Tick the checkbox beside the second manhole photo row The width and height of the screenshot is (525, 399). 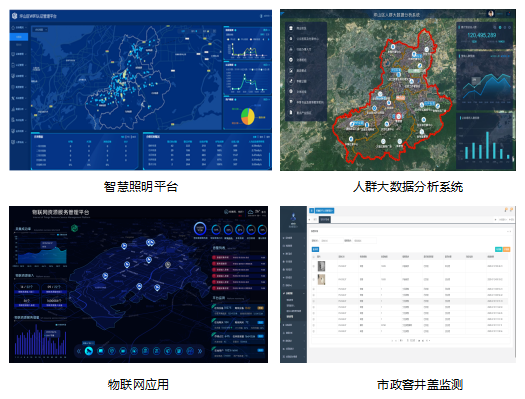[314, 279]
